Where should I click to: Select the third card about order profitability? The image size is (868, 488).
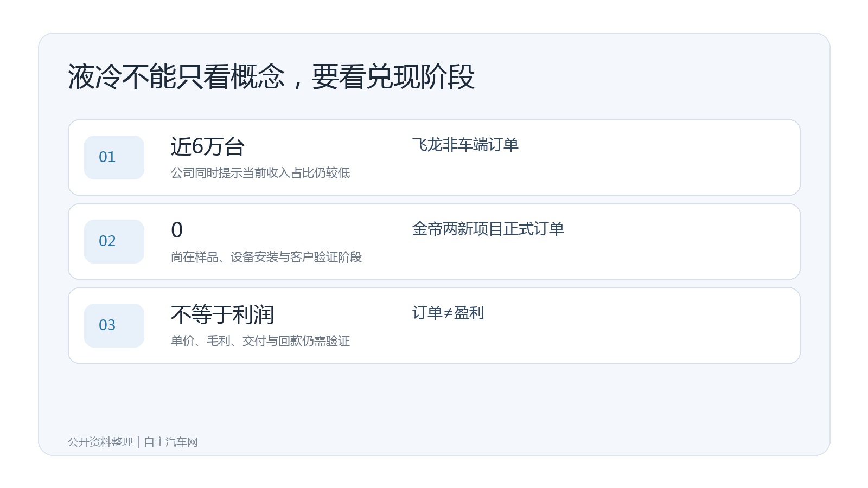tap(434, 325)
